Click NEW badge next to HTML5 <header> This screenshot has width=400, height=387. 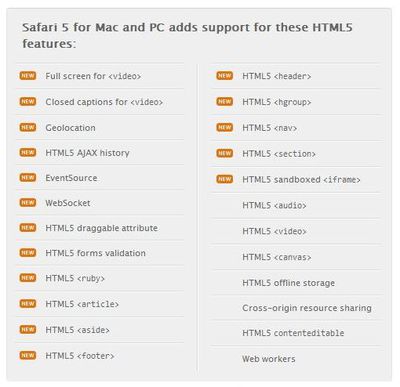[225, 76]
